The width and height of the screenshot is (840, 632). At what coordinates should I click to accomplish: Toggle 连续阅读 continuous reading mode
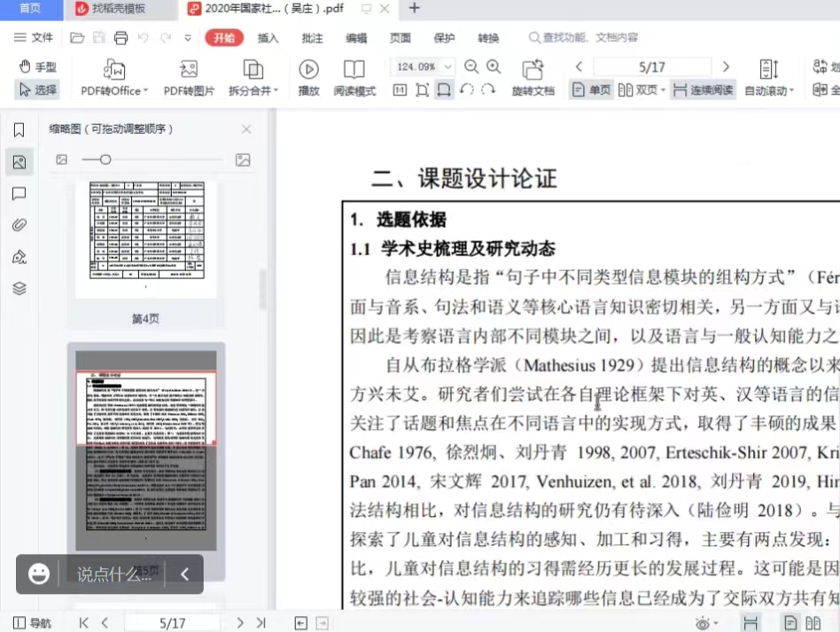pyautogui.click(x=703, y=90)
